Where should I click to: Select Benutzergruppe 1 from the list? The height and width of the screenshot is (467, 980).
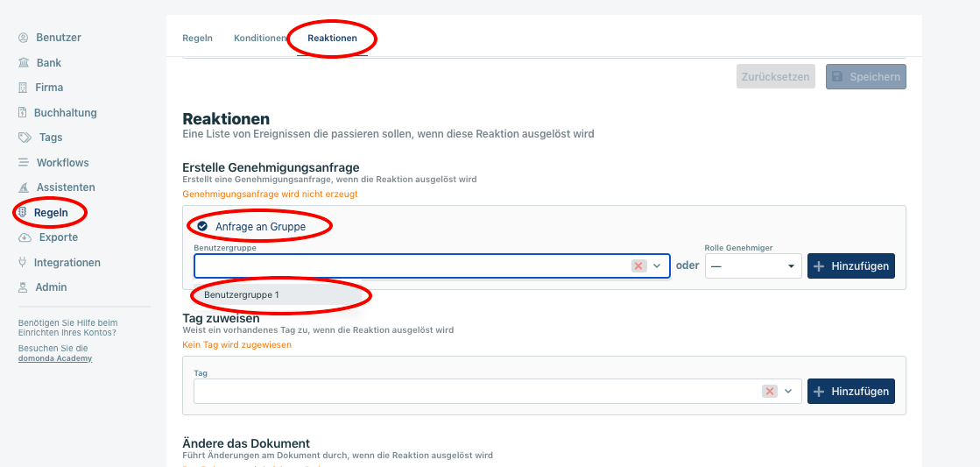[242, 294]
